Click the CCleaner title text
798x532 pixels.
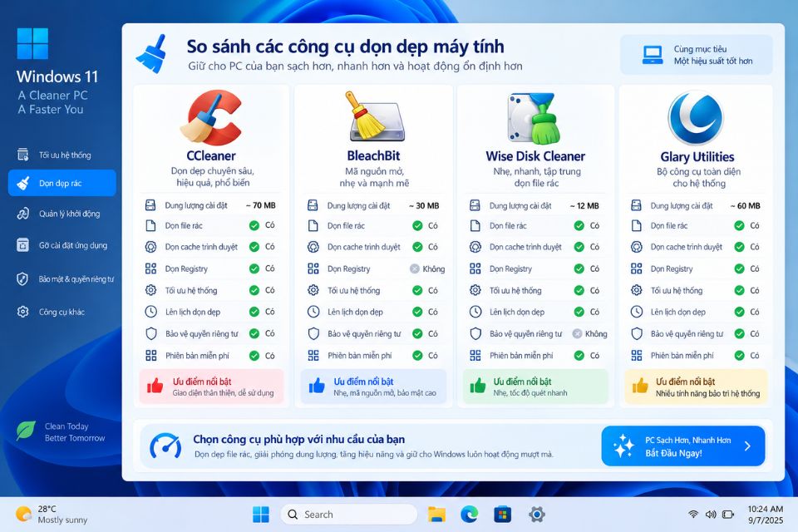click(211, 155)
